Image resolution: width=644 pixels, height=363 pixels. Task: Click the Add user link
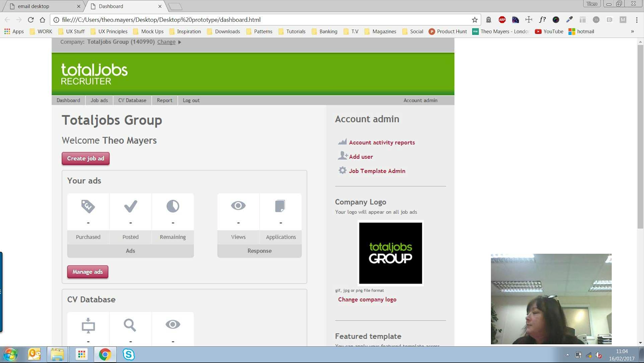(x=361, y=157)
